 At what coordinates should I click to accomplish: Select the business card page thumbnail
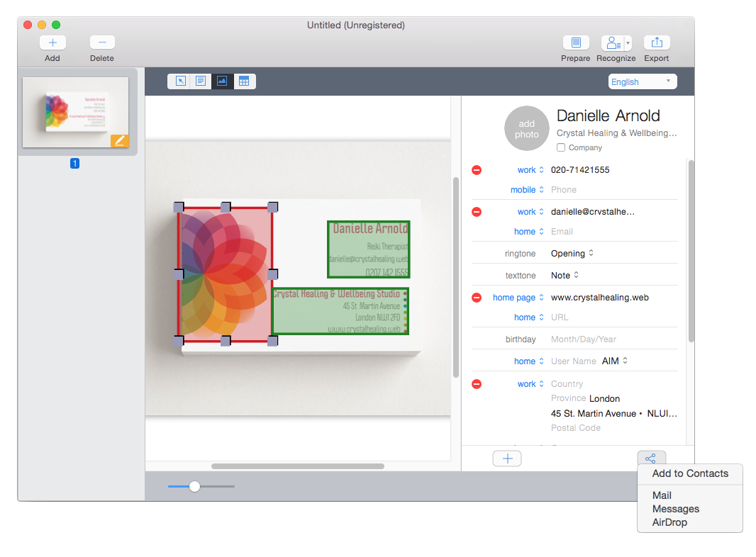[76, 112]
